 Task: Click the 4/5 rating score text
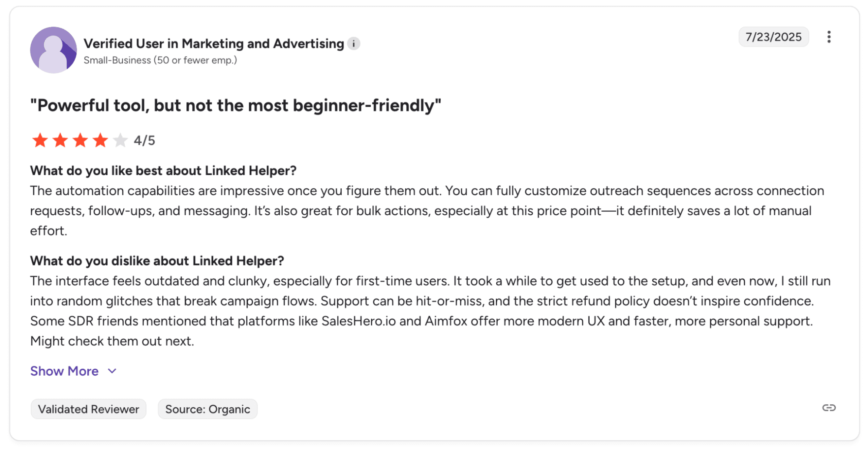click(144, 141)
